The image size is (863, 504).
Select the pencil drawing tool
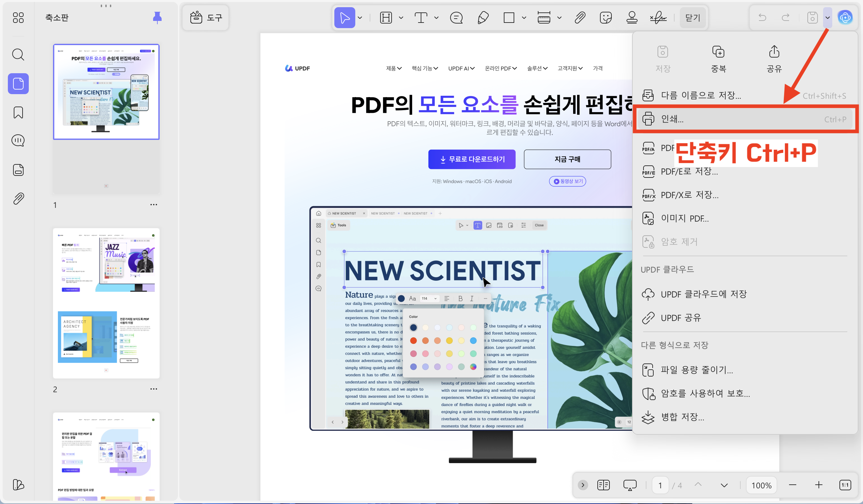tap(483, 17)
